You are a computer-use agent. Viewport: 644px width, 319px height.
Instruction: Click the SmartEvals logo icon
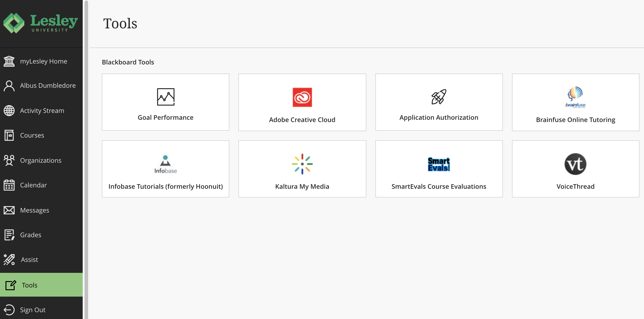(438, 164)
